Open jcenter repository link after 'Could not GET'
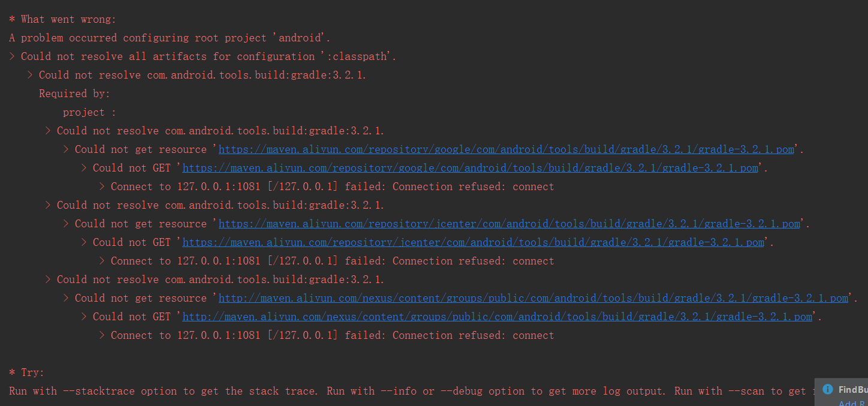Image resolution: width=868 pixels, height=406 pixels. (473, 242)
